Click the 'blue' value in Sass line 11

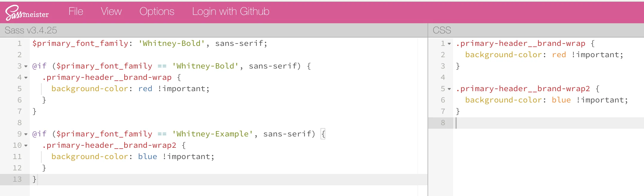click(147, 157)
